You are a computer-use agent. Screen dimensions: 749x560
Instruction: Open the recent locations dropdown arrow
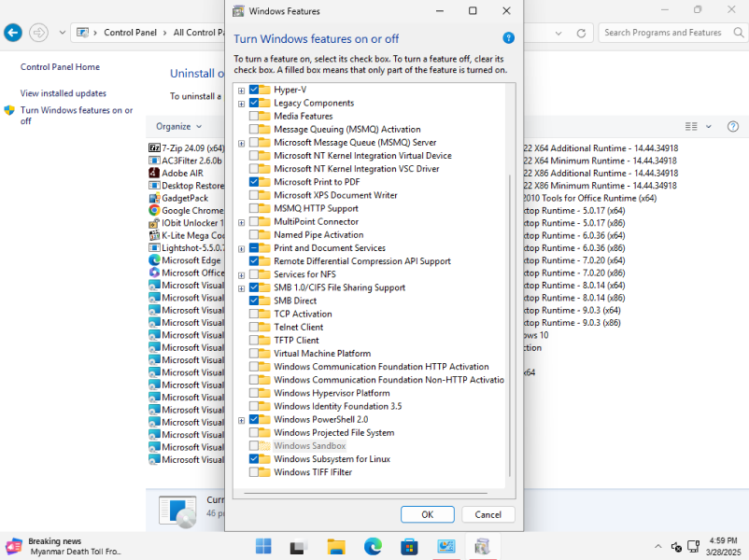point(62,33)
